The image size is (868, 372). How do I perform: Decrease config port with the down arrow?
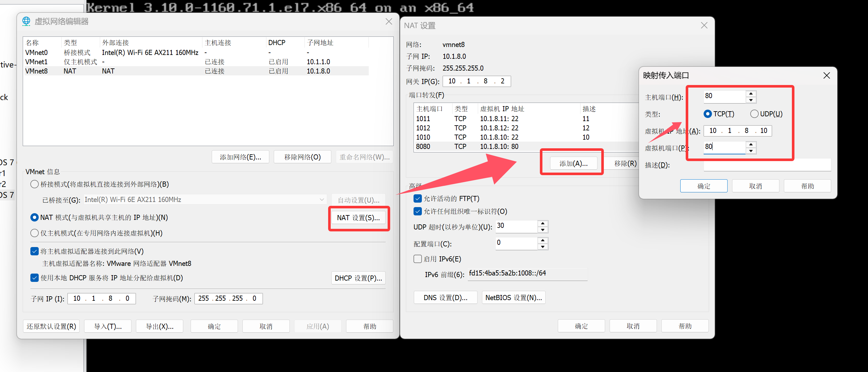coord(542,247)
